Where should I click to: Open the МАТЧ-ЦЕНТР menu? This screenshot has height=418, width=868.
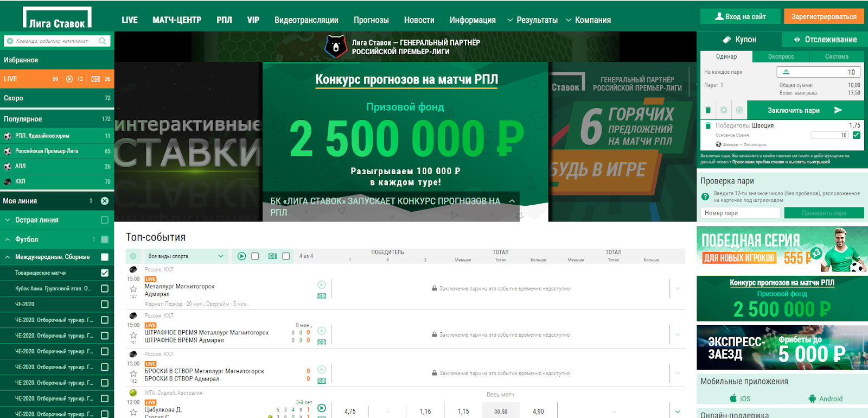(x=177, y=20)
